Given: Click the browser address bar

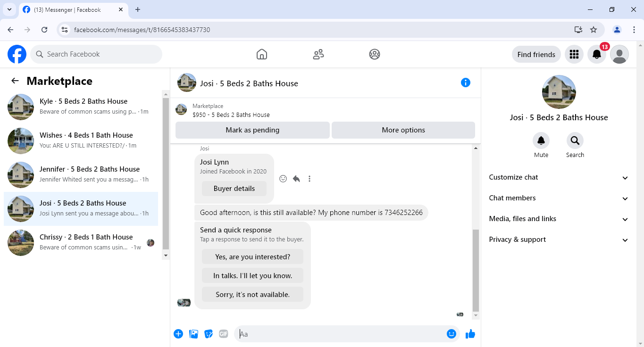Looking at the screenshot, I should [321, 30].
